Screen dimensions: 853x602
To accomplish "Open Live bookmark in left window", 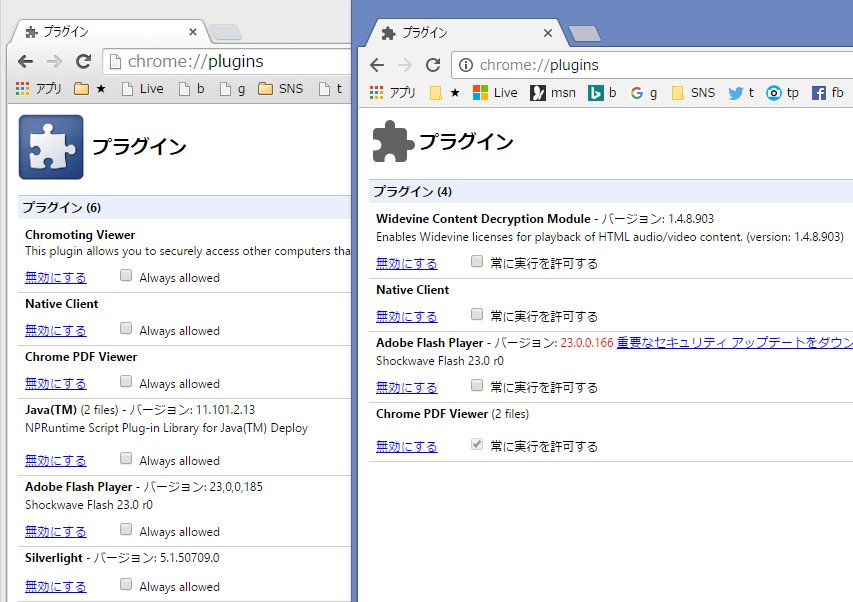I will [143, 89].
